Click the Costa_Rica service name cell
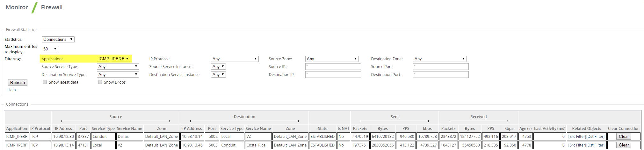Viewport: 644px width, 150px height. [258, 145]
